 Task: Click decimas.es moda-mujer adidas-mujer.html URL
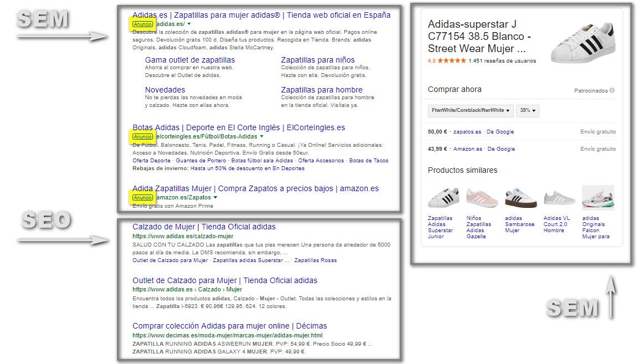[x=227, y=335]
